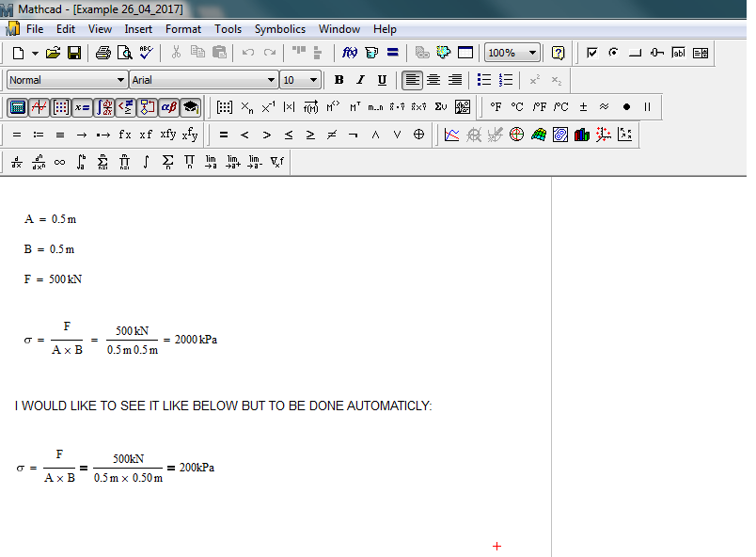Screen dimensions: 756x557
Task: Open the Matrix toolbar icon
Action: [x=61, y=107]
